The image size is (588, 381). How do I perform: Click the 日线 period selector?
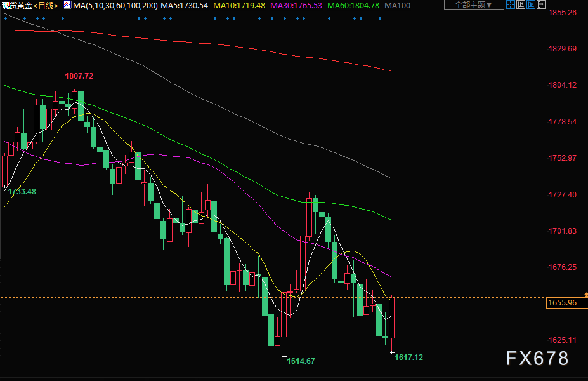click(46, 6)
